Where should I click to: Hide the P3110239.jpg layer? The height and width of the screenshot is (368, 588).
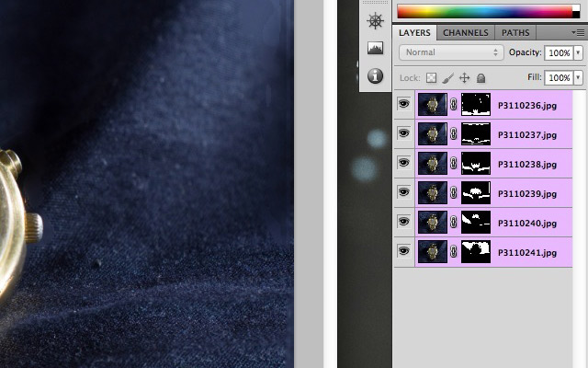point(404,192)
